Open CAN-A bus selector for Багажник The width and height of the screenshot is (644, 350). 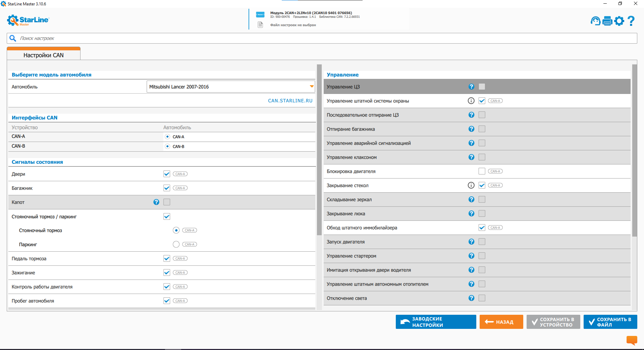tap(180, 188)
